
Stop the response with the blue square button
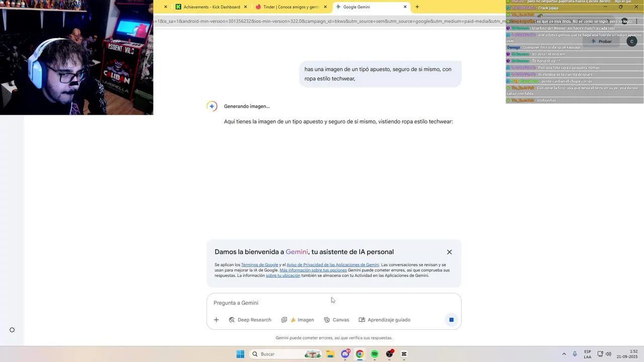[x=451, y=320]
